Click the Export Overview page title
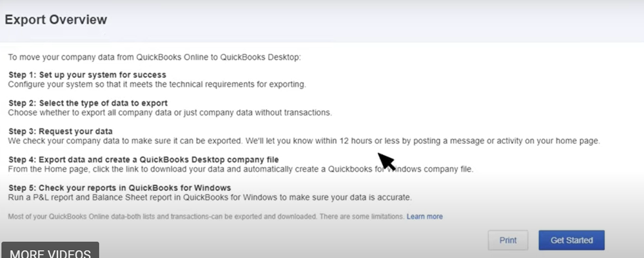The image size is (644, 258). point(56,20)
